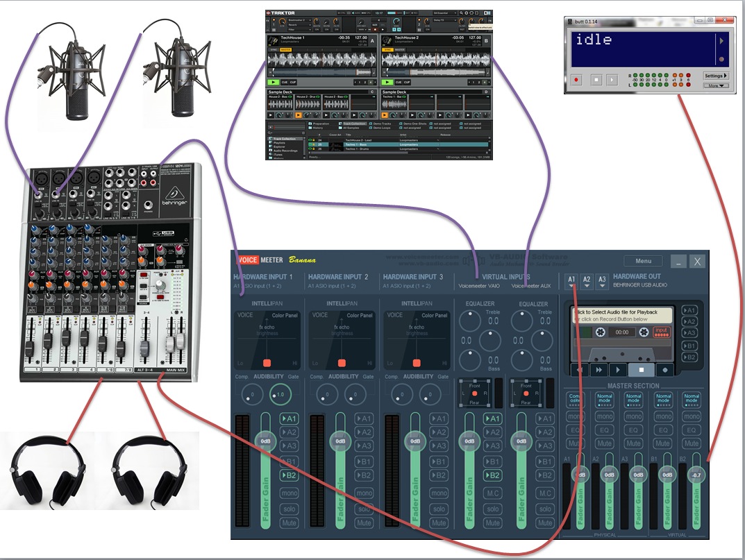The height and width of the screenshot is (560, 745).
Task: Enable mono on master bus B2
Action: click(x=692, y=416)
